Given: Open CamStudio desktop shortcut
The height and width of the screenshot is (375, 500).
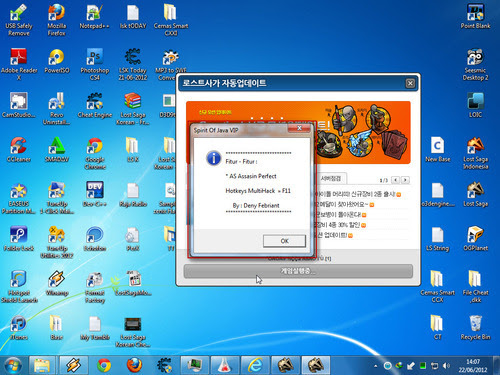Looking at the screenshot, I should click(x=19, y=105).
